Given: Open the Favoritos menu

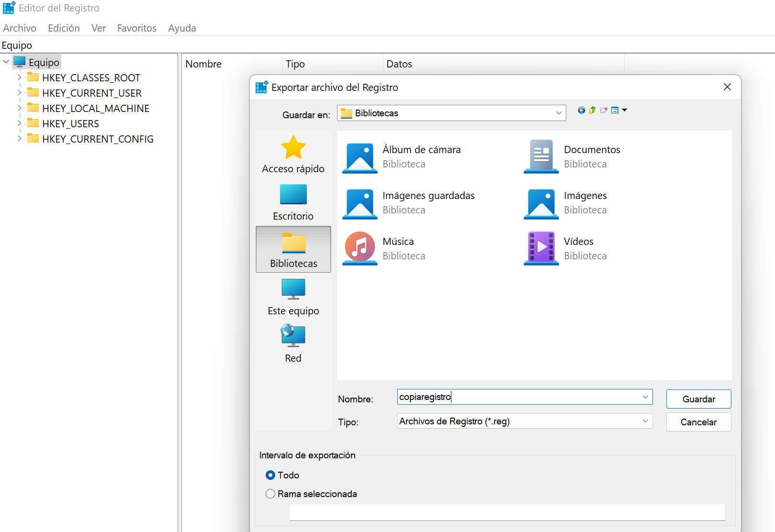Looking at the screenshot, I should 136,28.
